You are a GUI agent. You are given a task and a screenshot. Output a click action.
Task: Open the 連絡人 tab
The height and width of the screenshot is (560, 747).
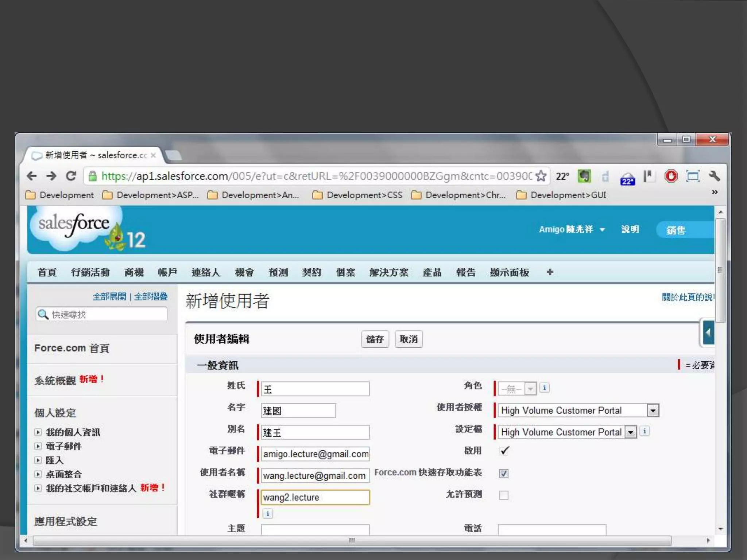coord(206,272)
